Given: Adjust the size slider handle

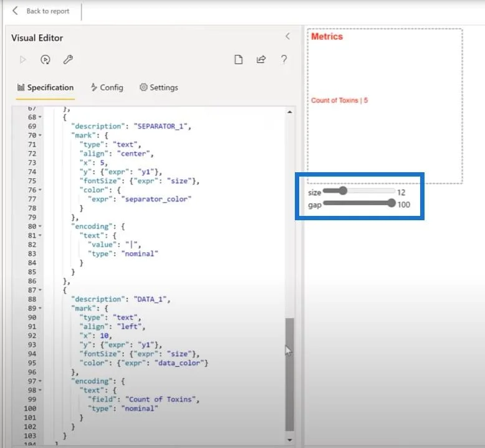Looking at the screenshot, I should coord(343,191).
